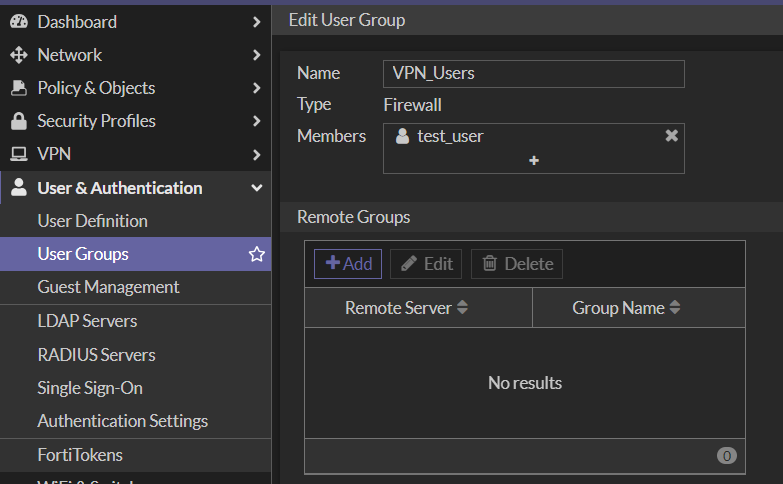
Task: Click the Dashboard gauge icon
Action: click(18, 22)
